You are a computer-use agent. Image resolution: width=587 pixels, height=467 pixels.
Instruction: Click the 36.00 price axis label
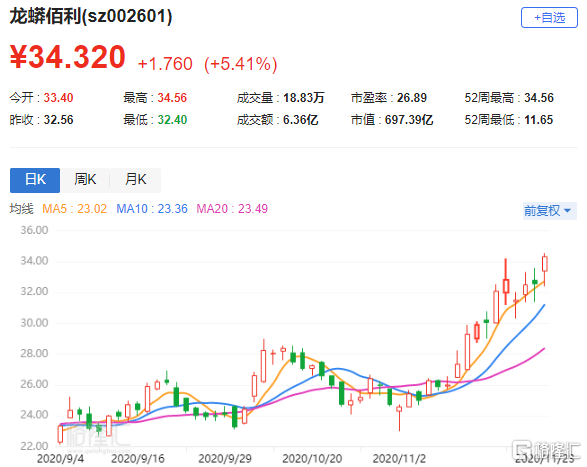(x=34, y=230)
